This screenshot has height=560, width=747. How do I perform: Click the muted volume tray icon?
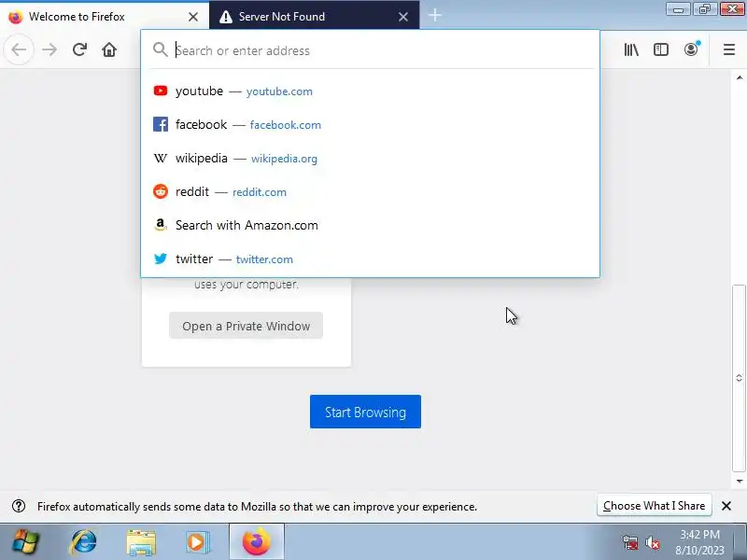652,542
